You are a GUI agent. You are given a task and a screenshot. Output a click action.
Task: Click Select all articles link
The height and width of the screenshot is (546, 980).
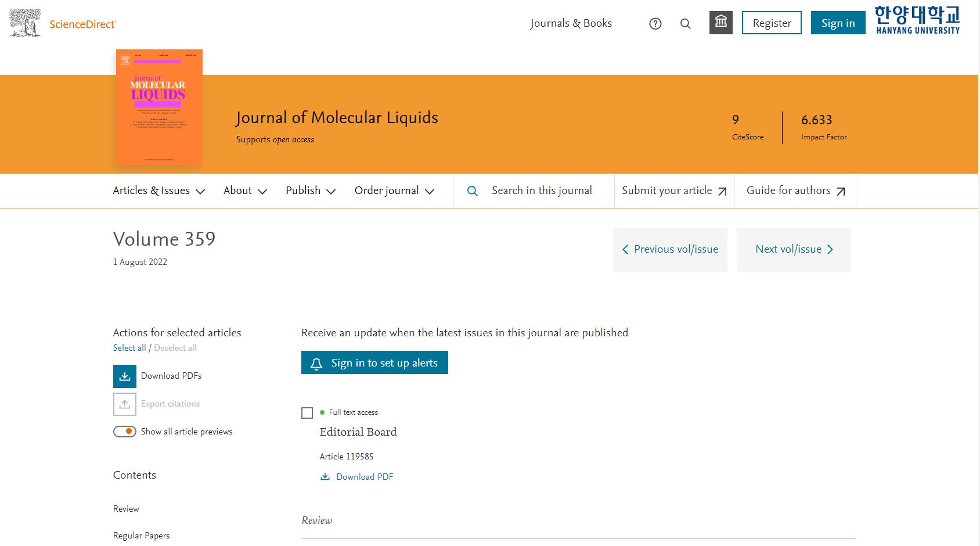129,348
